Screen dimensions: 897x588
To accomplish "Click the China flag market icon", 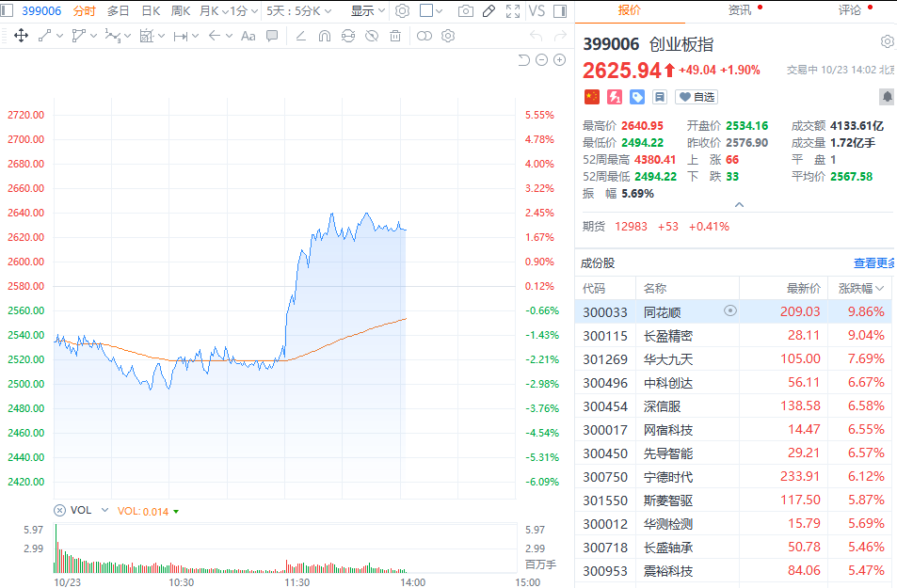I will tap(592, 97).
